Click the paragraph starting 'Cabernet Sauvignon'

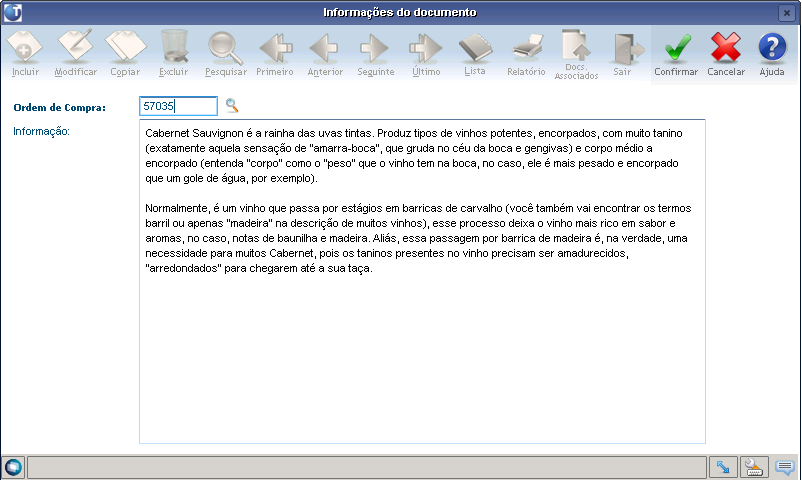[412, 156]
